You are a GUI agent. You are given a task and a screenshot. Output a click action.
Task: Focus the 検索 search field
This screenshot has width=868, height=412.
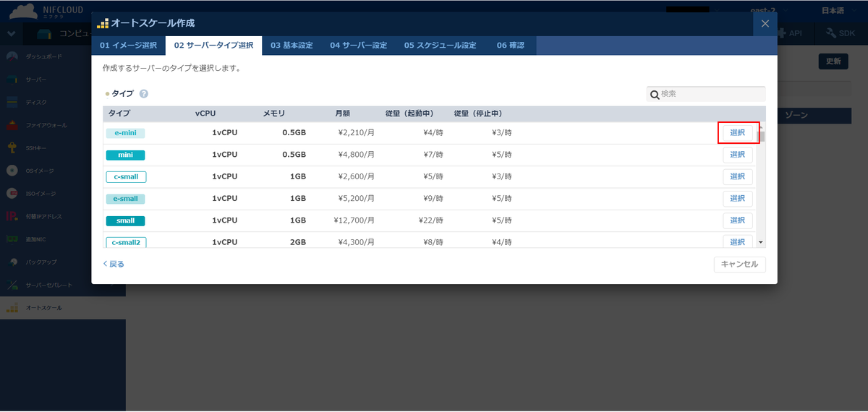tap(706, 94)
